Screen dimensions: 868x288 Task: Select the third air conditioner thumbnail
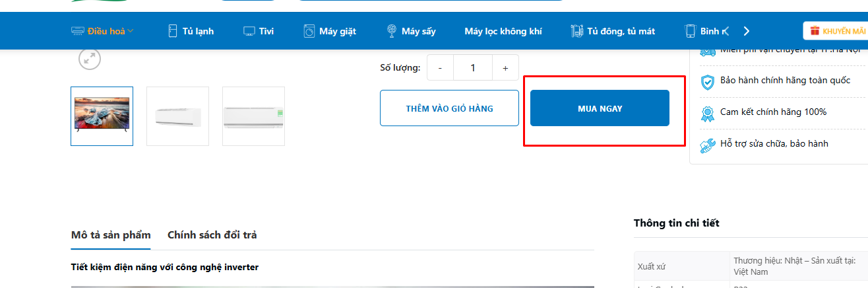pyautogui.click(x=253, y=116)
